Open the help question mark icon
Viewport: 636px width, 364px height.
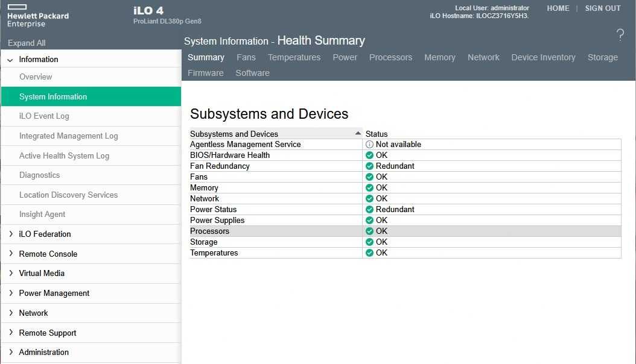click(x=620, y=35)
